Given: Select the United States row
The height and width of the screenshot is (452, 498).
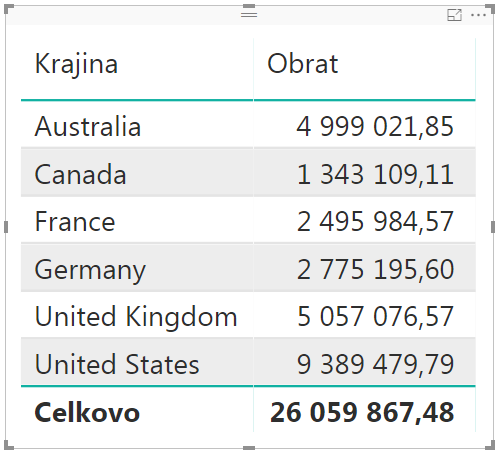Looking at the screenshot, I should click(248, 362).
